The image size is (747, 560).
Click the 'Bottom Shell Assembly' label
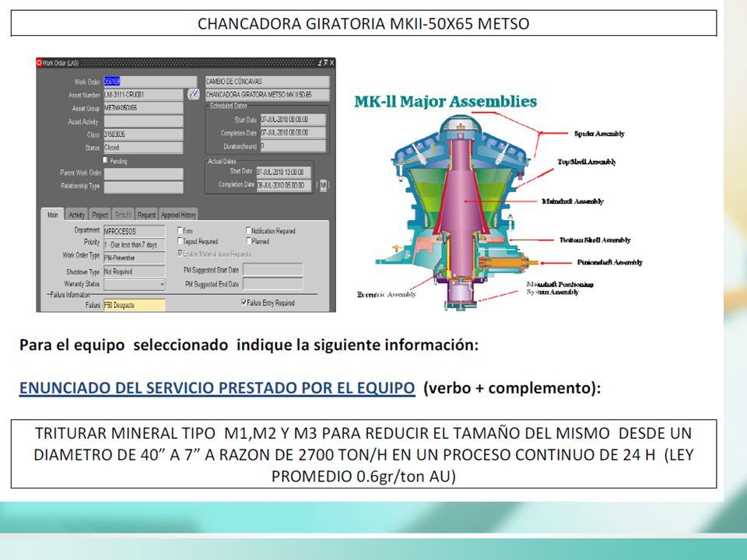tap(595, 240)
